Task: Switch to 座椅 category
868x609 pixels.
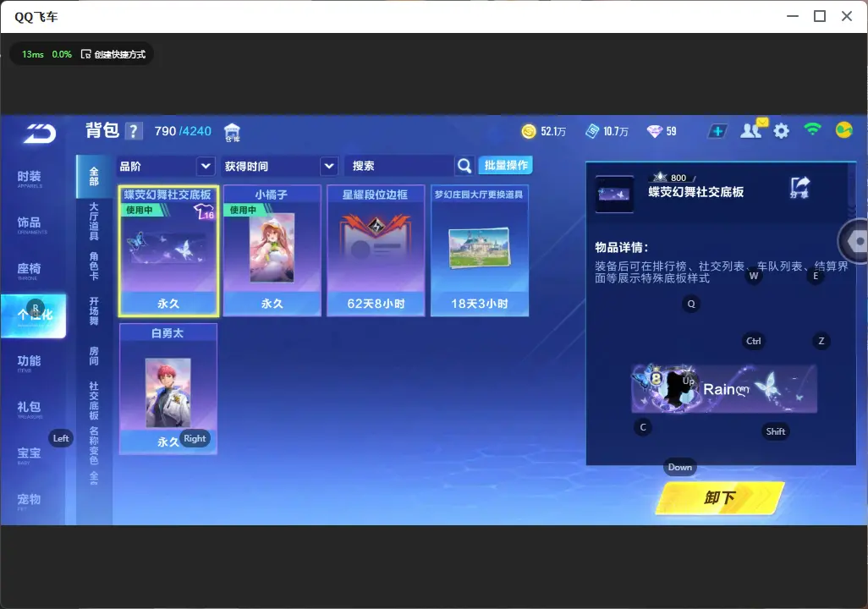Action: [x=30, y=271]
